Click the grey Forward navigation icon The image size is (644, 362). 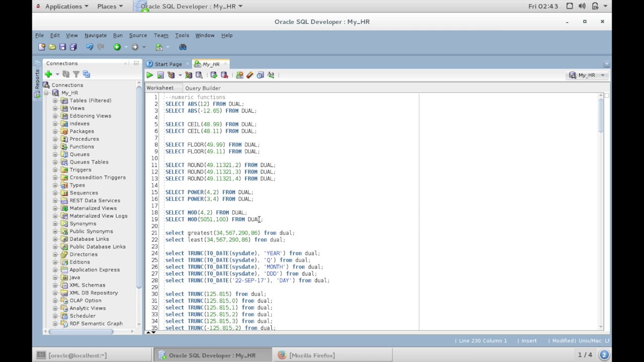134,47
